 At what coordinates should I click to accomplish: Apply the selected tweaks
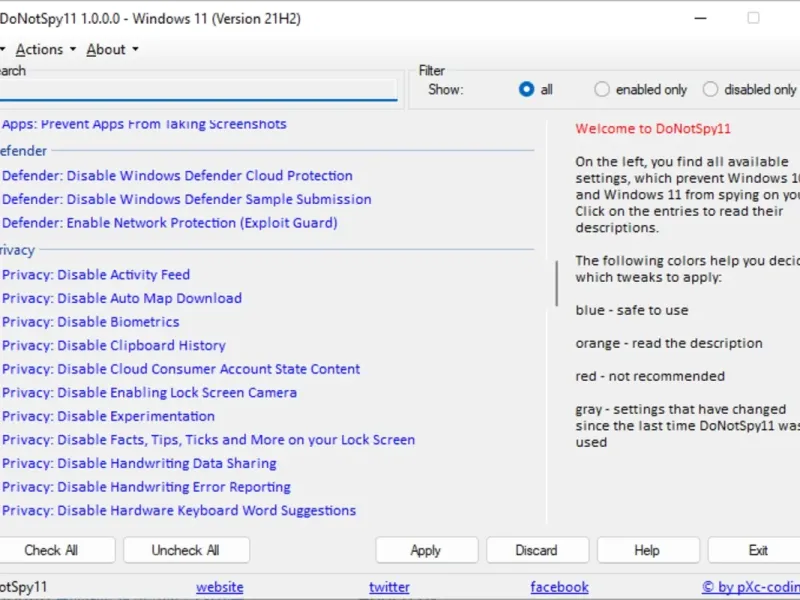[x=425, y=550]
